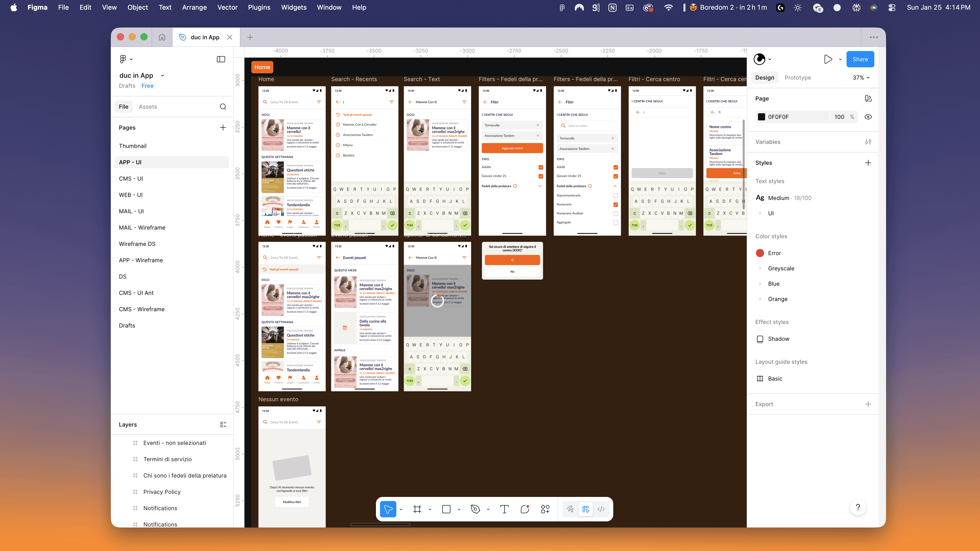This screenshot has width=980, height=551.
Task: Open the Actions tool in bottom toolbar
Action: pyautogui.click(x=545, y=509)
